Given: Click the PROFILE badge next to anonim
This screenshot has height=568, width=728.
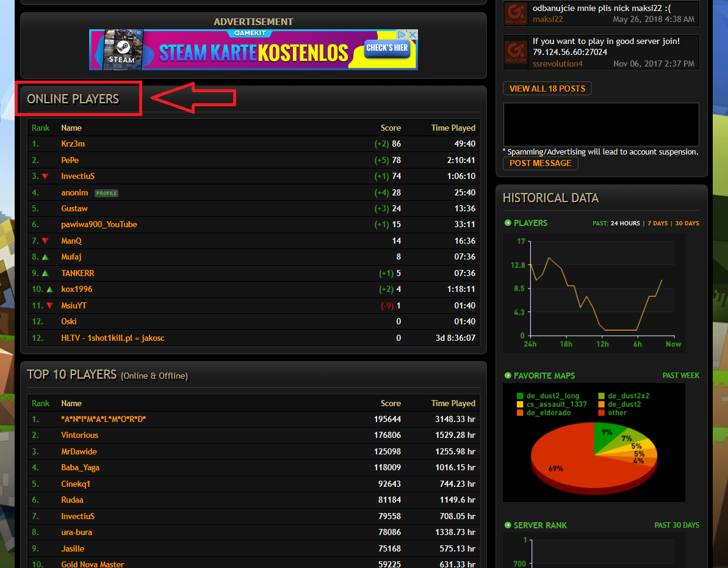Looking at the screenshot, I should click(106, 193).
